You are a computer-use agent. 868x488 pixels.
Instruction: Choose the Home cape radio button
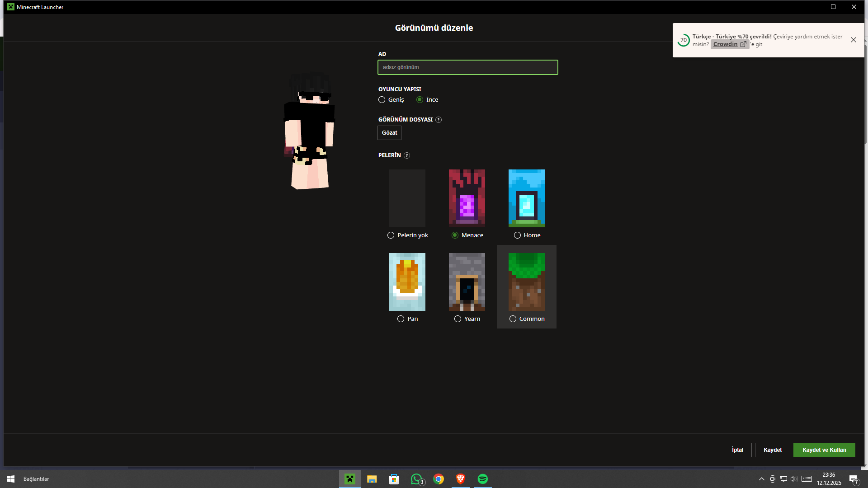(518, 235)
